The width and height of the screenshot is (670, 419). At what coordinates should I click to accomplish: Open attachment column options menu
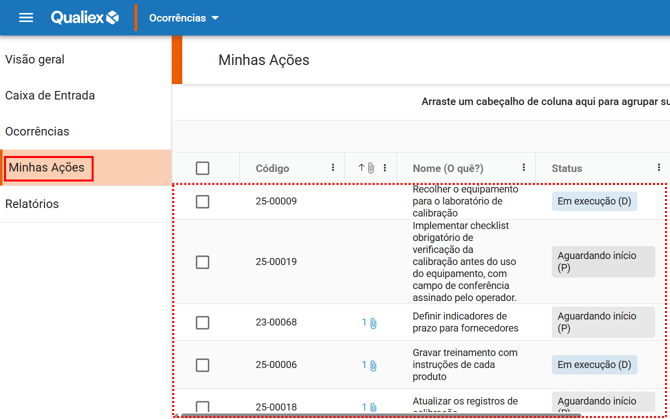[385, 168]
